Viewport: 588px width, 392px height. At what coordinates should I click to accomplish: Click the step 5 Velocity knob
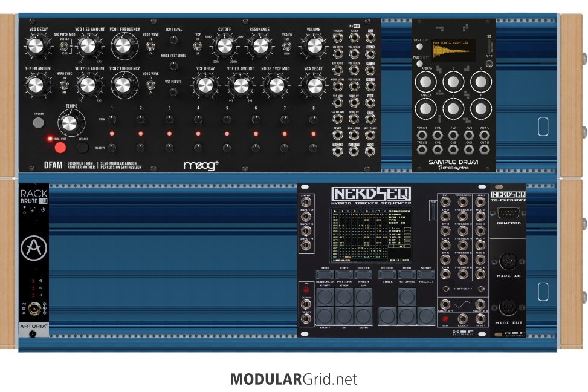pos(227,148)
